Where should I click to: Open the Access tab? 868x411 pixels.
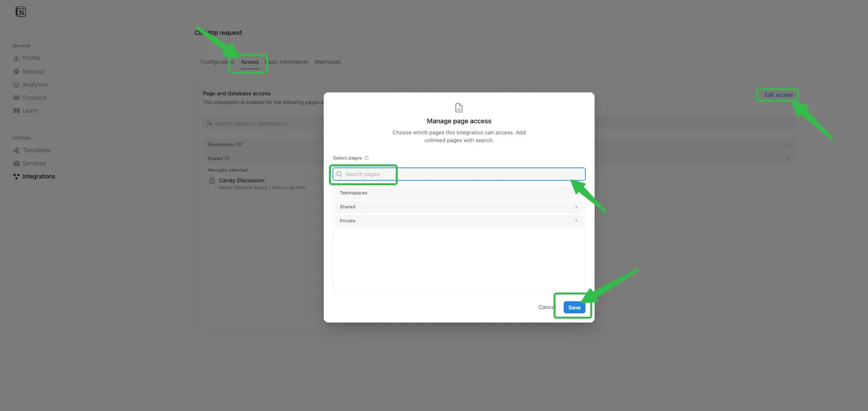(x=250, y=62)
